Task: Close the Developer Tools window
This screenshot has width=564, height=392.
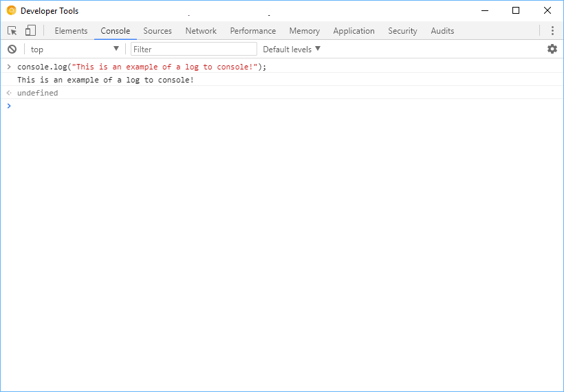Action: [x=547, y=11]
